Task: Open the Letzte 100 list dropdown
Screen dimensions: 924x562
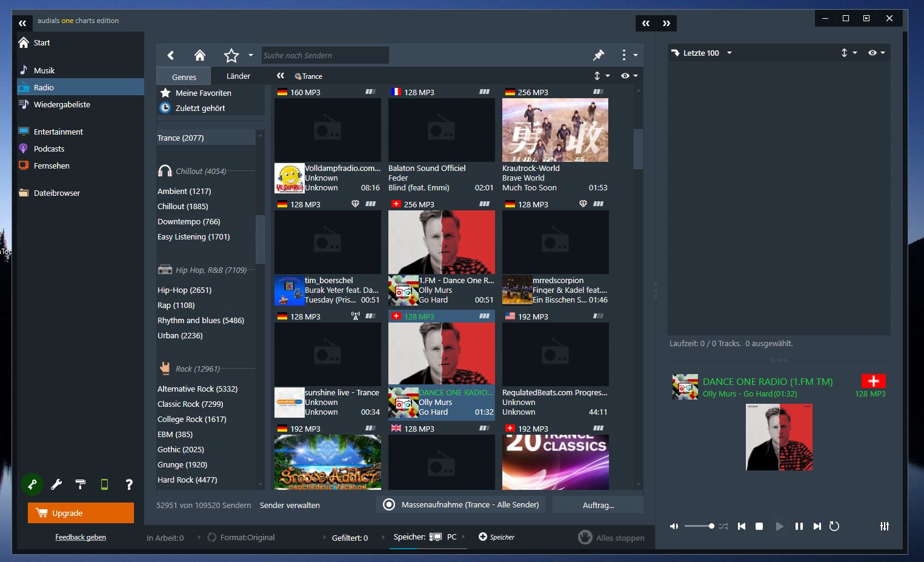Action: pos(730,53)
